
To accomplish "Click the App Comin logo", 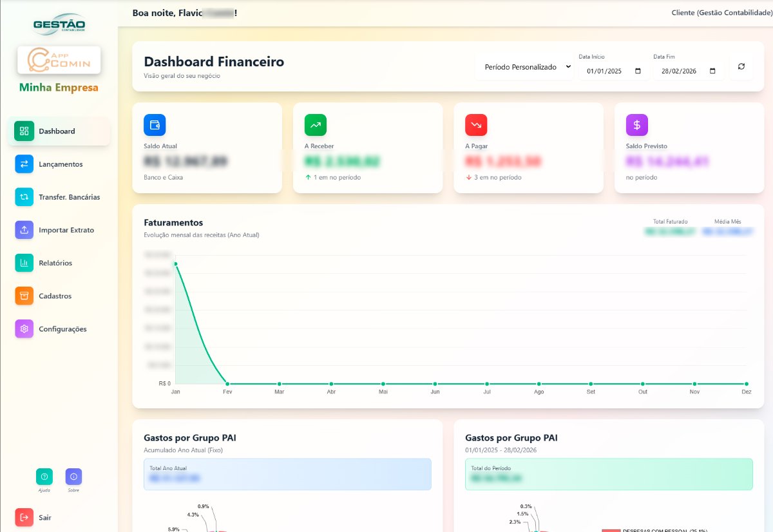I will tap(59, 60).
